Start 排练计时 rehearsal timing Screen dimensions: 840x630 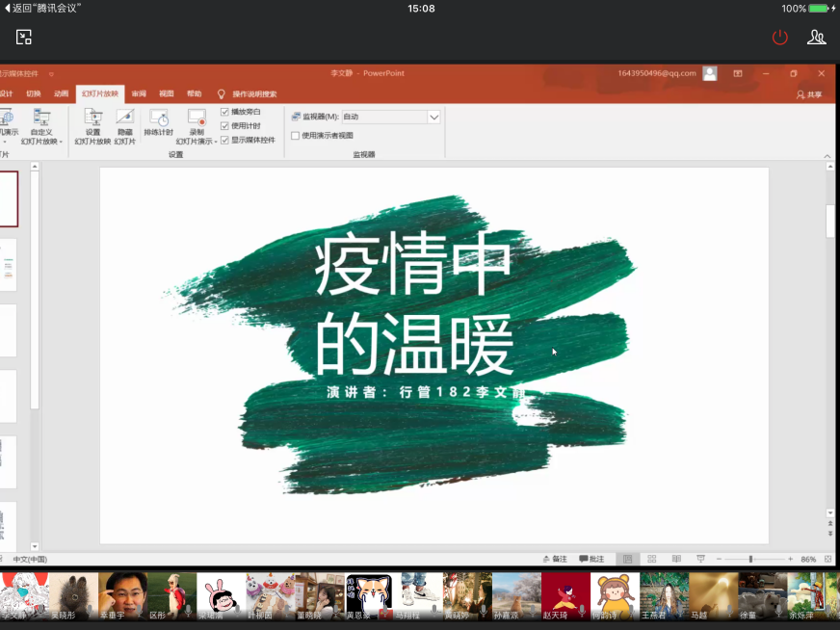tap(158, 124)
